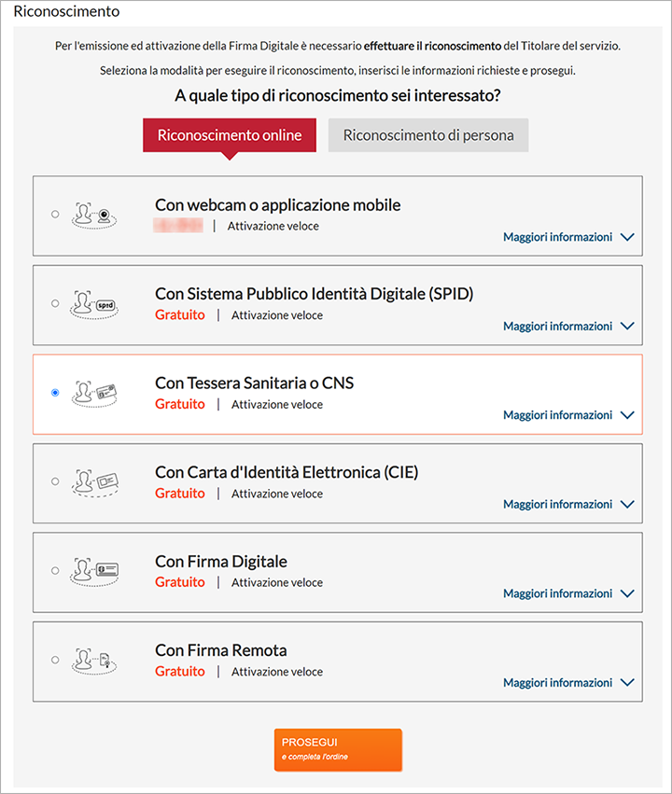Expand Maggiori informazioni for the webcam option
The height and width of the screenshot is (794, 672).
coord(568,237)
